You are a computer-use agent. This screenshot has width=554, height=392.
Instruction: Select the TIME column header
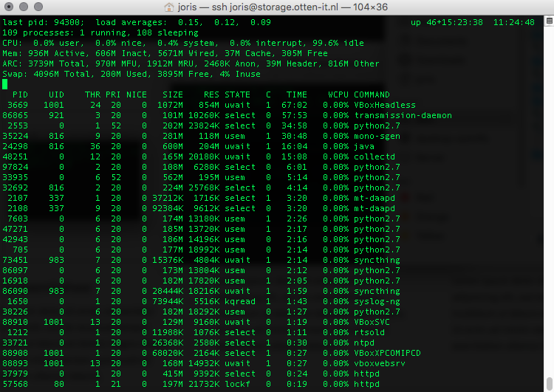click(x=297, y=94)
